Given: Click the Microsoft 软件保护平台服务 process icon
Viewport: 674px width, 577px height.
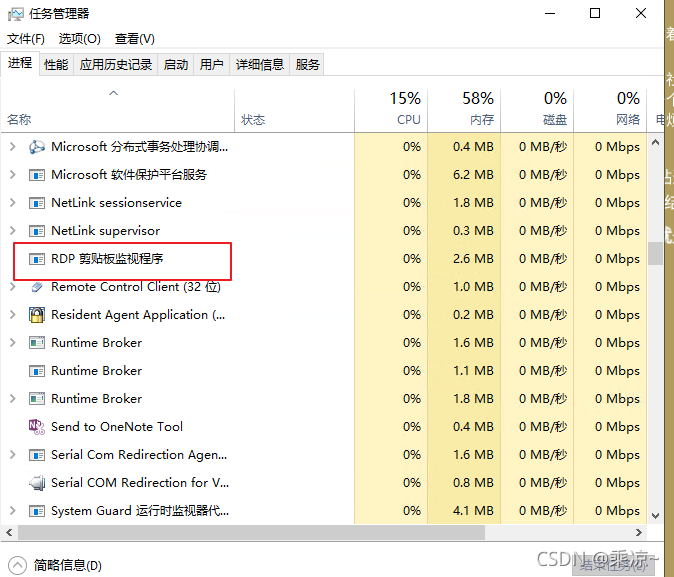Looking at the screenshot, I should coord(37,175).
